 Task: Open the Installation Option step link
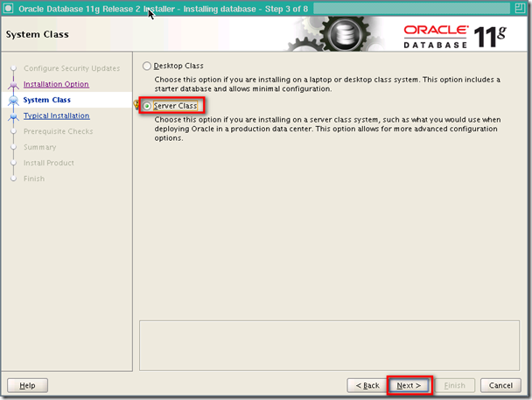(56, 84)
